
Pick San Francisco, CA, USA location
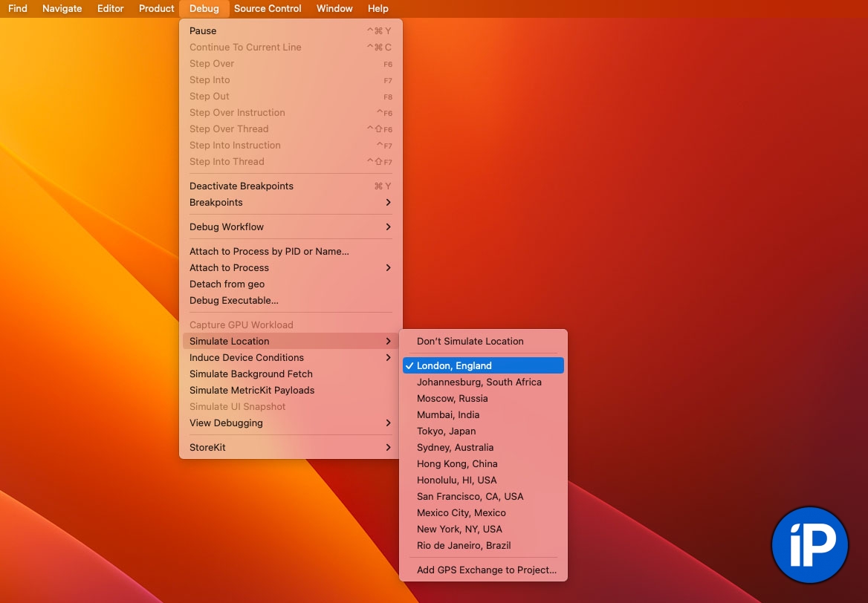pyautogui.click(x=470, y=497)
